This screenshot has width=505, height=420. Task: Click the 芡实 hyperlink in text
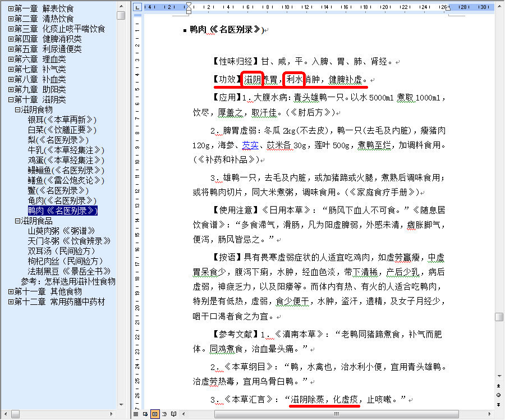(251, 145)
